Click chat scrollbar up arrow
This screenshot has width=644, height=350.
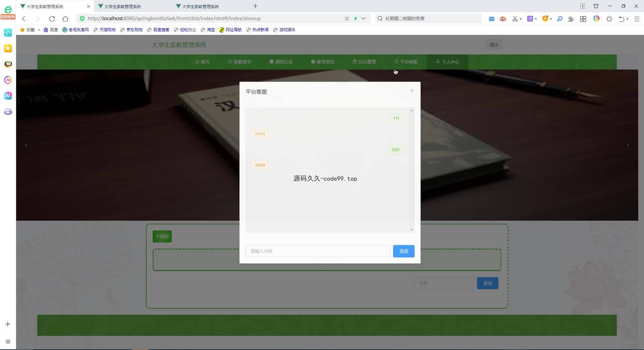(x=412, y=110)
